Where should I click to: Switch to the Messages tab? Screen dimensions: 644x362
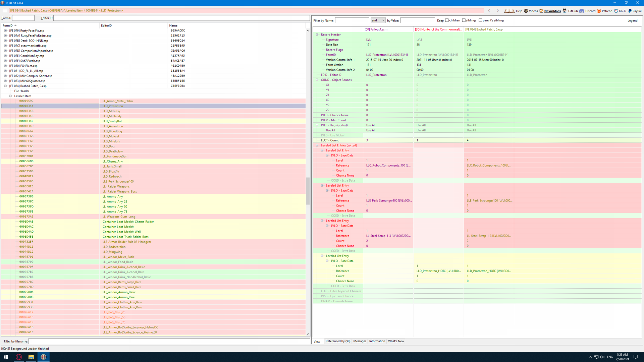360,341
